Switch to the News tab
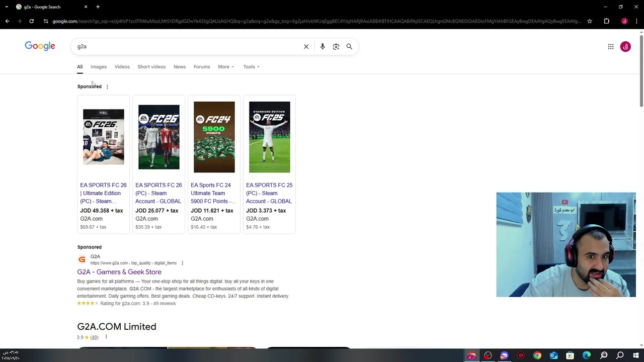 pyautogui.click(x=180, y=67)
